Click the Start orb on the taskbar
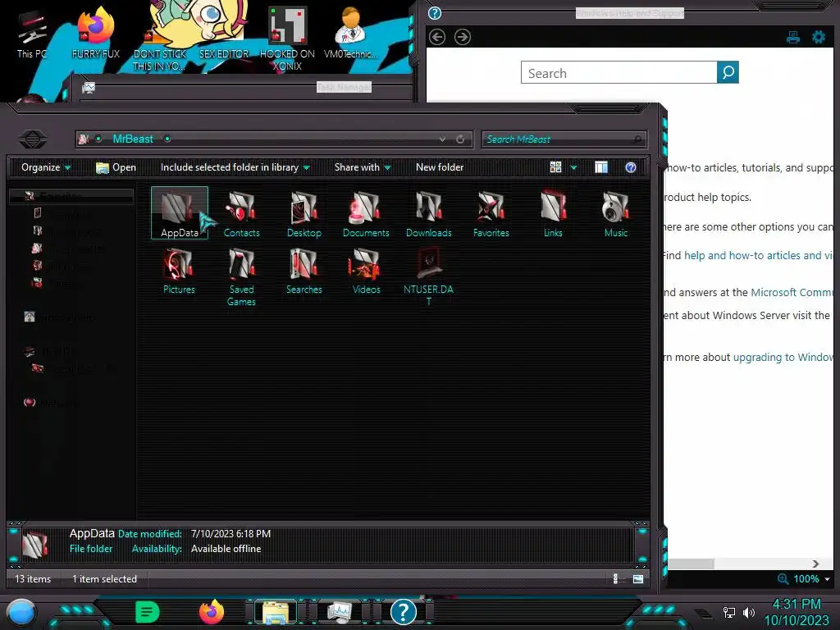Viewport: 840px width, 630px height. (21, 612)
